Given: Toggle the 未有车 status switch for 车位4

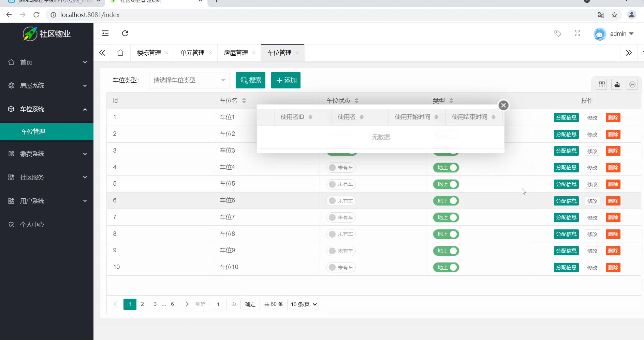Looking at the screenshot, I should coord(341,168).
